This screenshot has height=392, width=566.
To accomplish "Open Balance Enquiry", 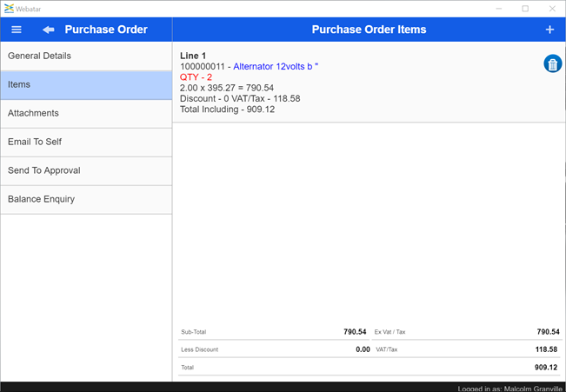I will point(86,200).
